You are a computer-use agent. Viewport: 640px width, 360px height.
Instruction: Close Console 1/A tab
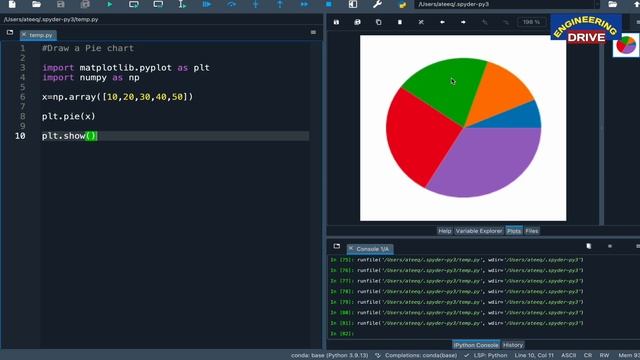pyautogui.click(x=351, y=248)
